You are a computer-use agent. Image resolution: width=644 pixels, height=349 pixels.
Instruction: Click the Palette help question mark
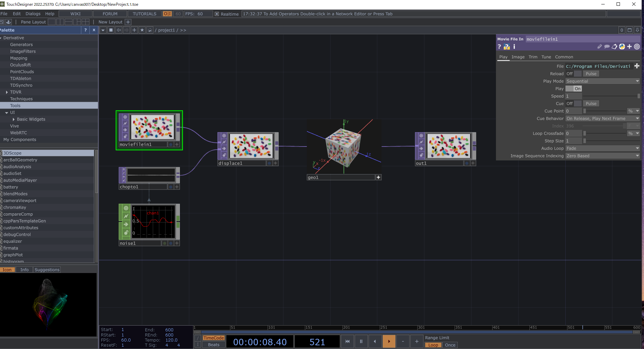pos(85,30)
